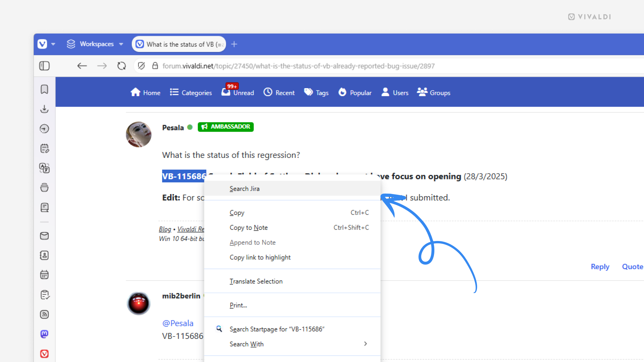
Task: Open mib2berlin's avatar
Action: click(x=139, y=303)
